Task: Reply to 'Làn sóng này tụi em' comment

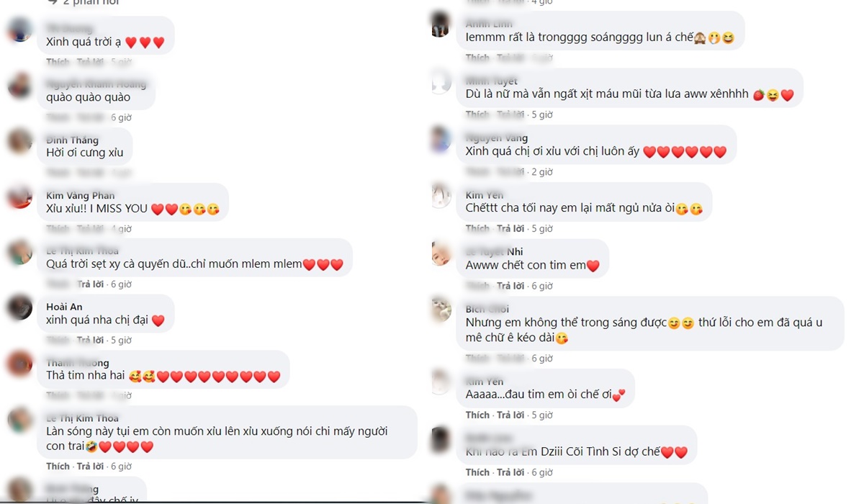Action: click(x=91, y=467)
